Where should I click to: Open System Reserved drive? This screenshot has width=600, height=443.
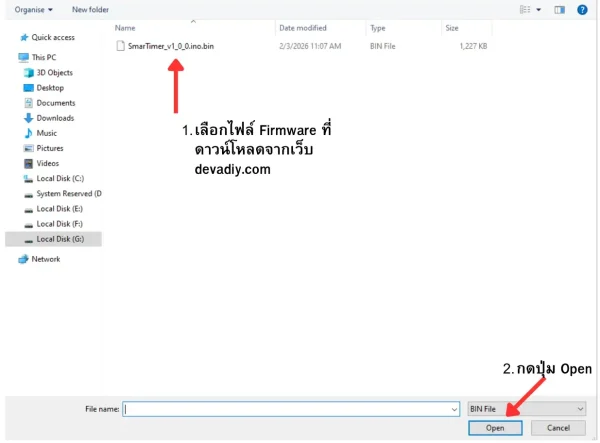69,194
